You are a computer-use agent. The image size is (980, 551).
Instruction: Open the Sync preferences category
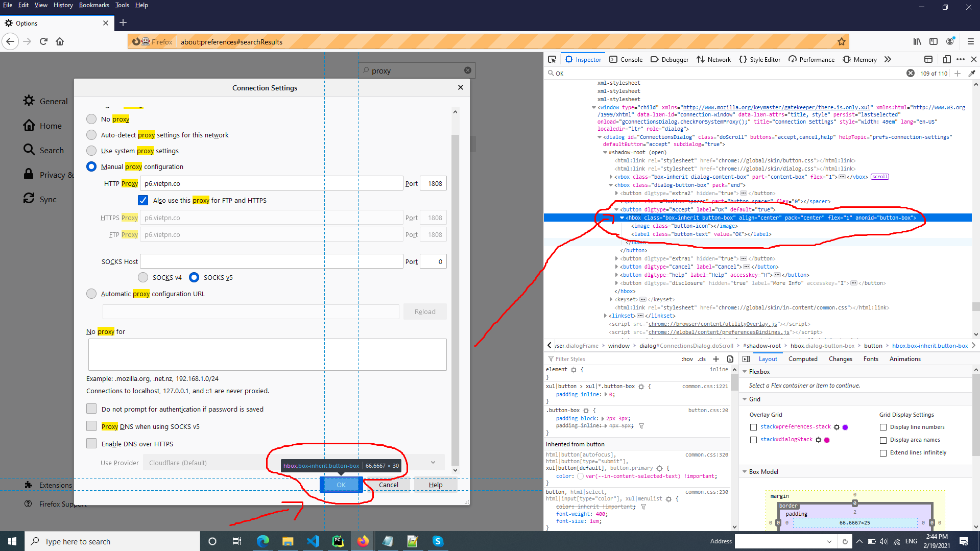coord(40,199)
